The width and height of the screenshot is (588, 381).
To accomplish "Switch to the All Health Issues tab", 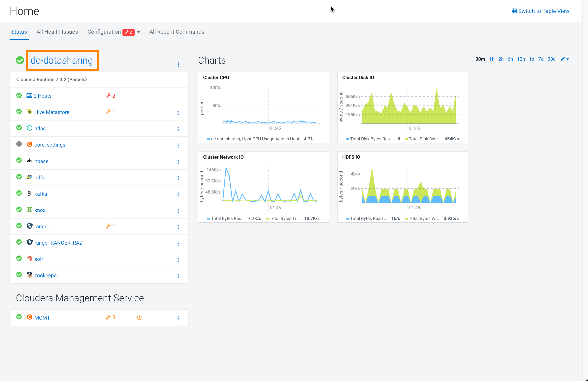I will (57, 32).
